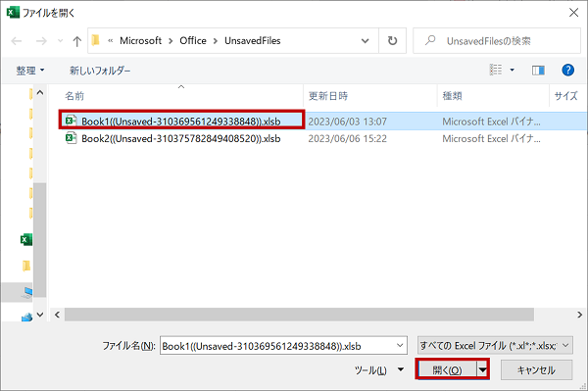Screen dimensions: 588x391
Task: Click the Open (開く) button
Action: click(447, 370)
